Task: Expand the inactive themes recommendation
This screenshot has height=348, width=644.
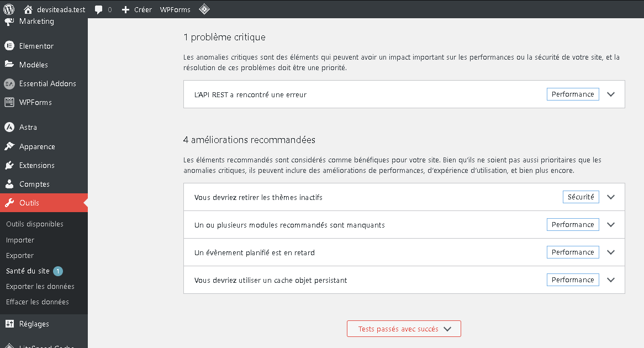Action: tap(610, 197)
